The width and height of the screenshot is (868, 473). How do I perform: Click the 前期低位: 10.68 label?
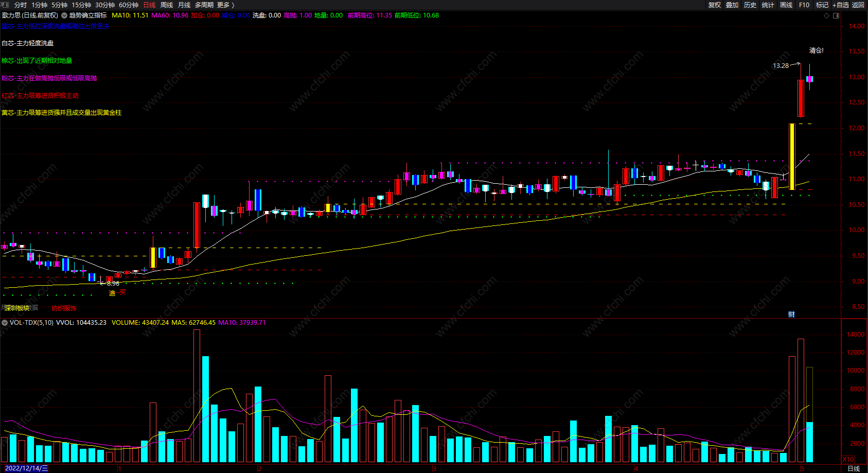(417, 15)
